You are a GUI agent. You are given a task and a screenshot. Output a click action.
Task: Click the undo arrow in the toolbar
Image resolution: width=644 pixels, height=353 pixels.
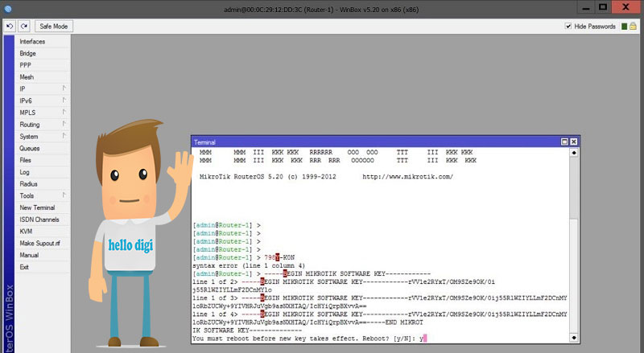click(x=10, y=27)
